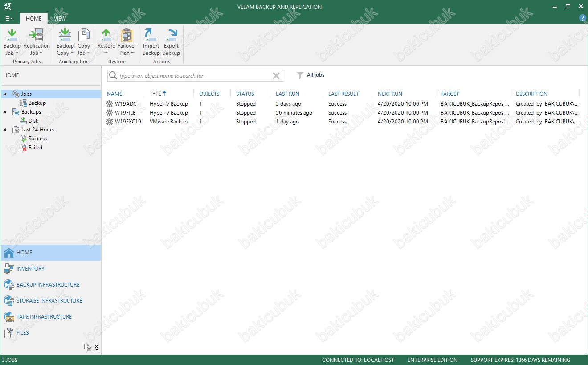
Task: Sort by the NAME column header
Action: click(x=114, y=94)
